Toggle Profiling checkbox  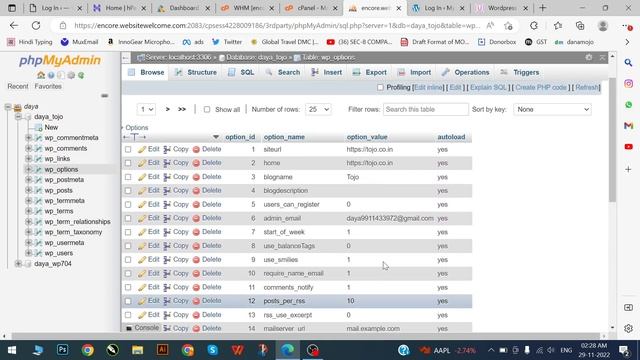click(380, 87)
